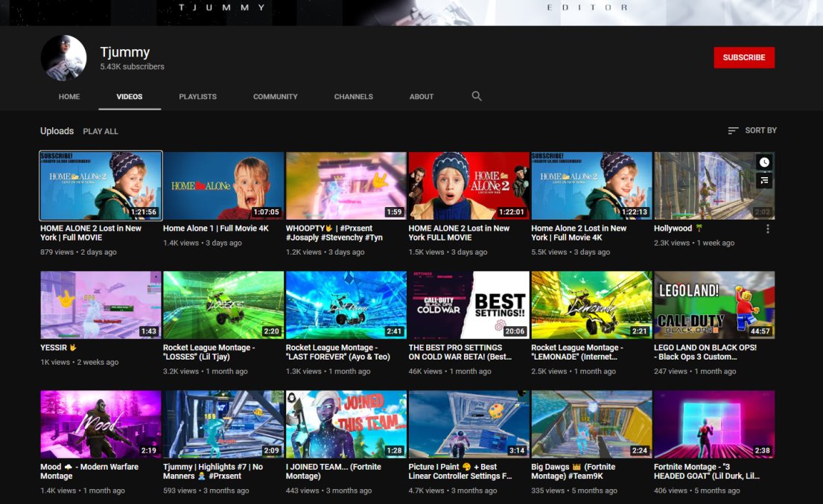823x504 pixels.
Task: Open three-dot menu beside Hollywood video title
Action: coord(768,229)
